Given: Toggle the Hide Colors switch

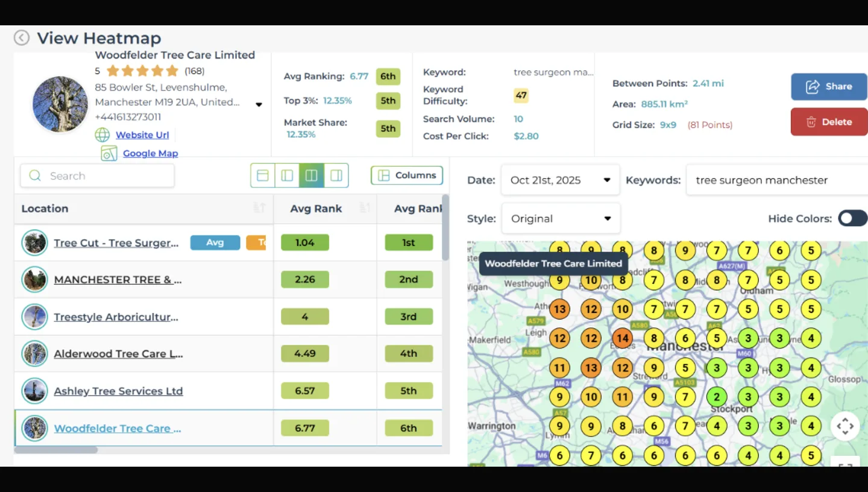Looking at the screenshot, I should point(852,218).
